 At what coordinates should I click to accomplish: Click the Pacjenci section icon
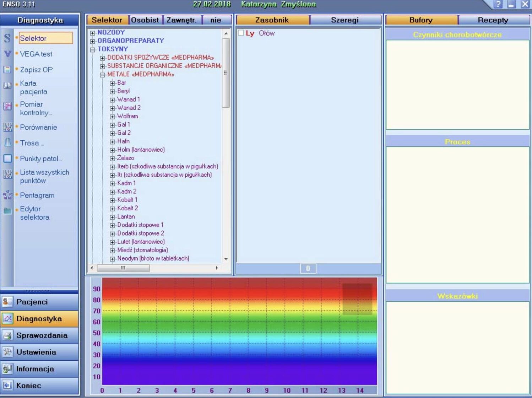[7, 302]
